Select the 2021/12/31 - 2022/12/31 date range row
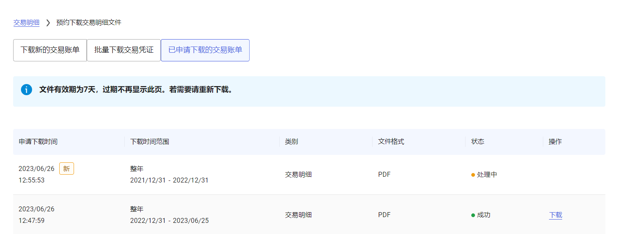 click(x=169, y=180)
